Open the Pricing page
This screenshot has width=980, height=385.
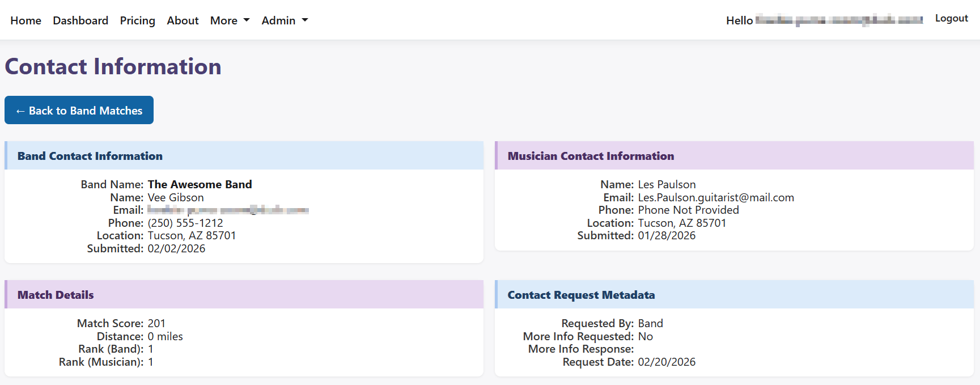[137, 20]
